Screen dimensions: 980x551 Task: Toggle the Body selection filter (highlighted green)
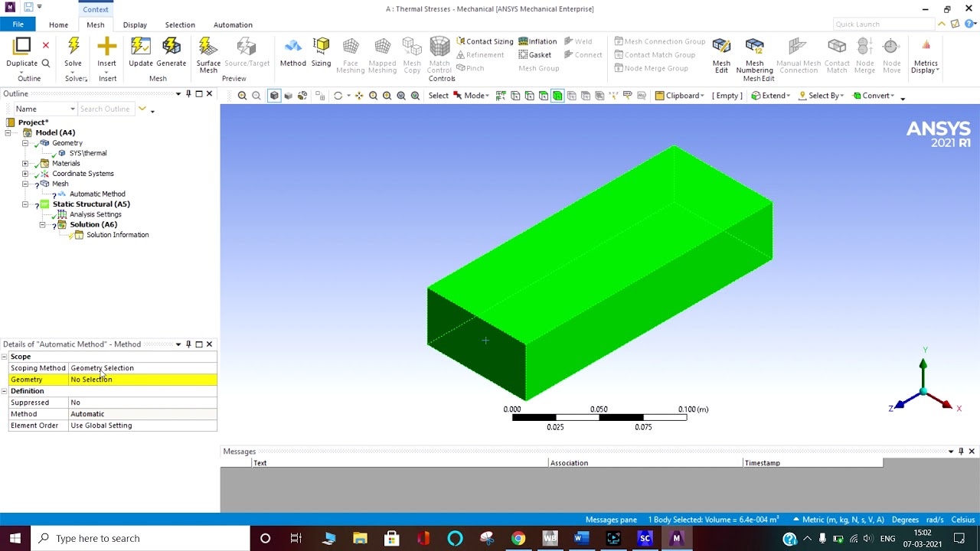[x=557, y=96]
